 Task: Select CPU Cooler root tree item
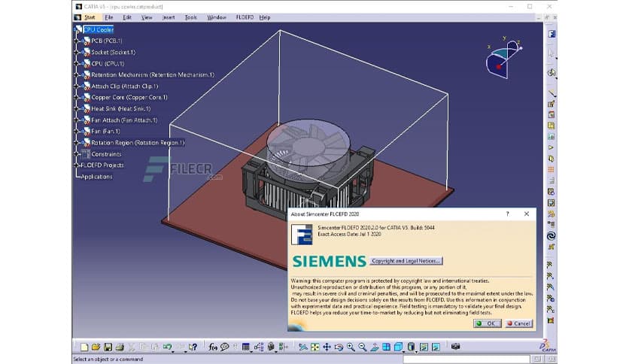click(x=99, y=29)
